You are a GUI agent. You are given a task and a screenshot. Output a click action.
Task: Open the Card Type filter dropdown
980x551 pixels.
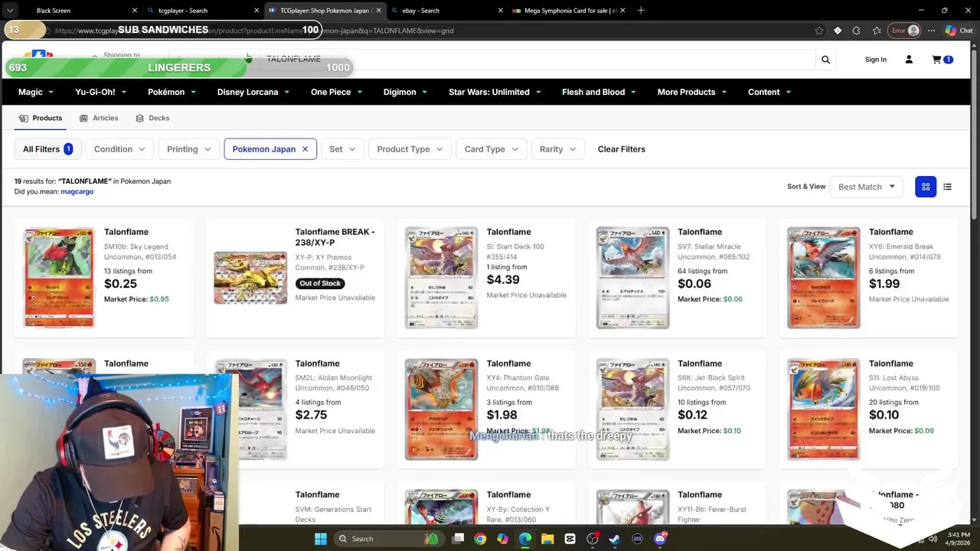point(492,149)
